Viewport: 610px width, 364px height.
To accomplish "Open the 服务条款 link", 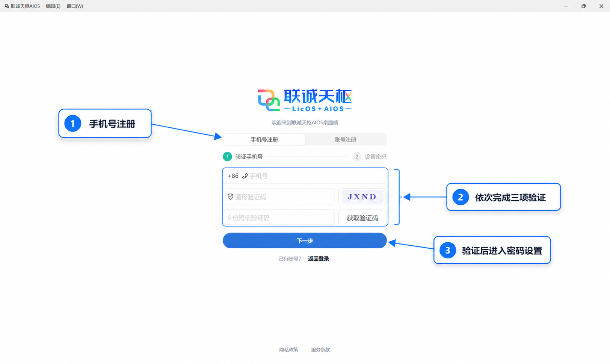I will click(320, 349).
